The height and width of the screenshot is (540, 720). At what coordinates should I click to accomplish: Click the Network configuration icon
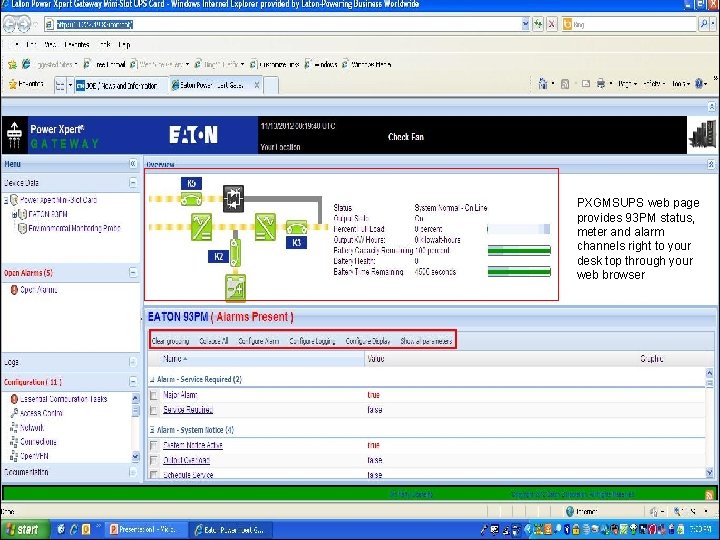point(14,428)
